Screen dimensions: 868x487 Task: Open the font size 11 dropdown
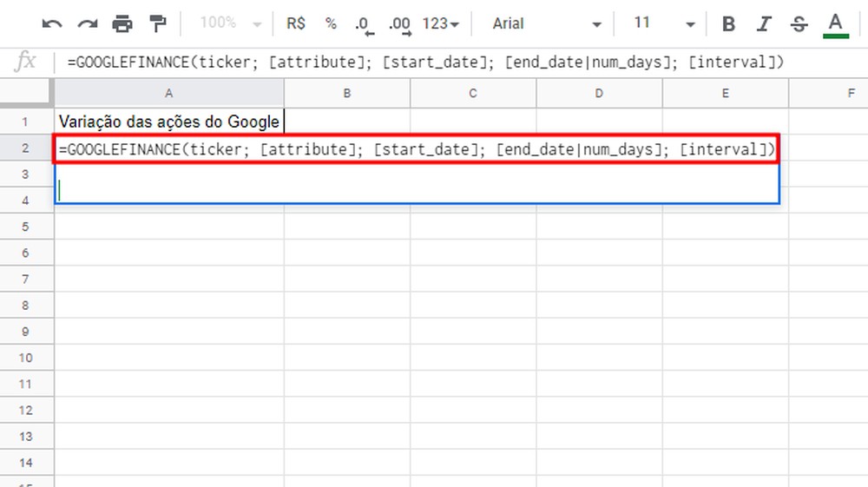664,23
